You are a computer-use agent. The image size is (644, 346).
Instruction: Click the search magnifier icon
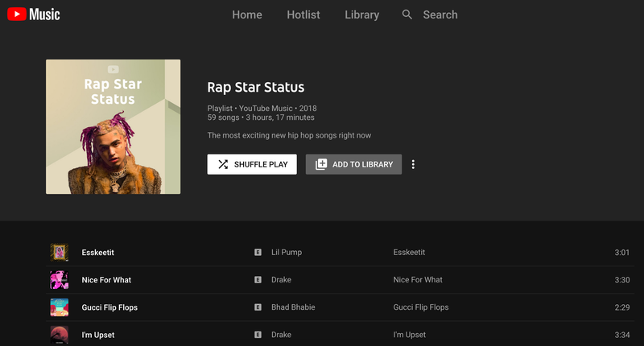click(407, 14)
